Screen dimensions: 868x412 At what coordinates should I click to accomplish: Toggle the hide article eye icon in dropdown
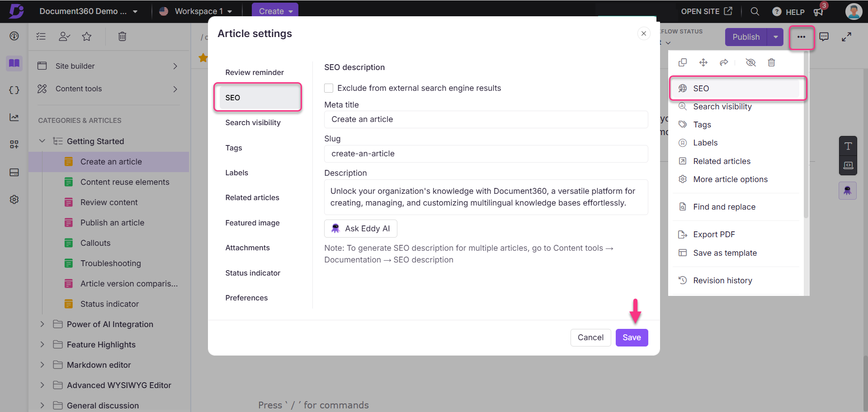[x=751, y=62]
